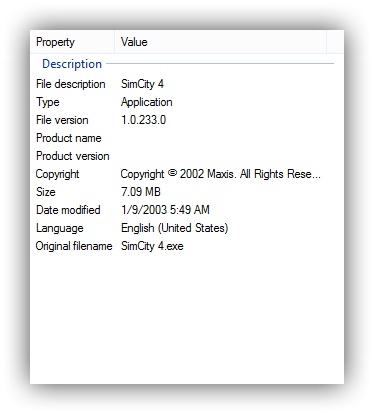Select the SimCity 4.exe filename value
374x414 pixels.
[x=152, y=246]
